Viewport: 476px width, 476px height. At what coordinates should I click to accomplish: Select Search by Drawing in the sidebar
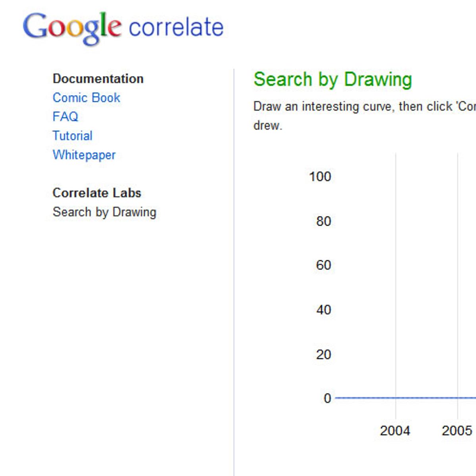point(104,212)
